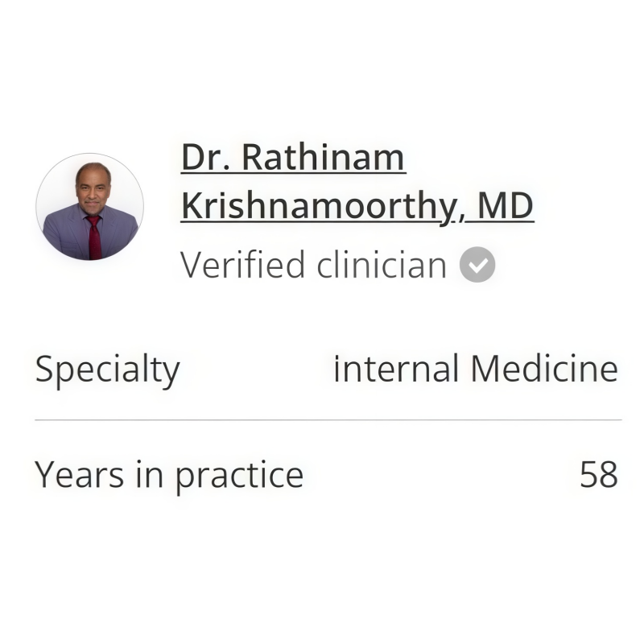Click the Dr. Rathinam name link

coord(293,157)
